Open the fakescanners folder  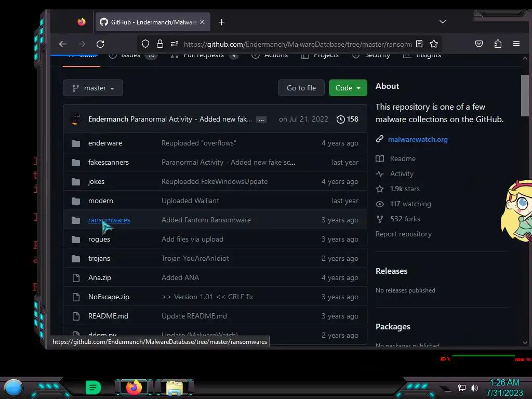[x=109, y=162]
